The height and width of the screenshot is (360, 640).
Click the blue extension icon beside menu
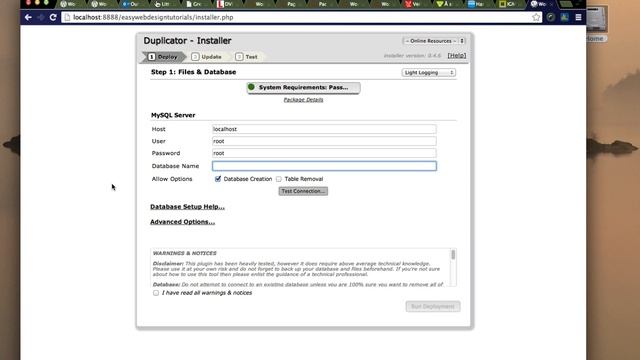[x=564, y=18]
